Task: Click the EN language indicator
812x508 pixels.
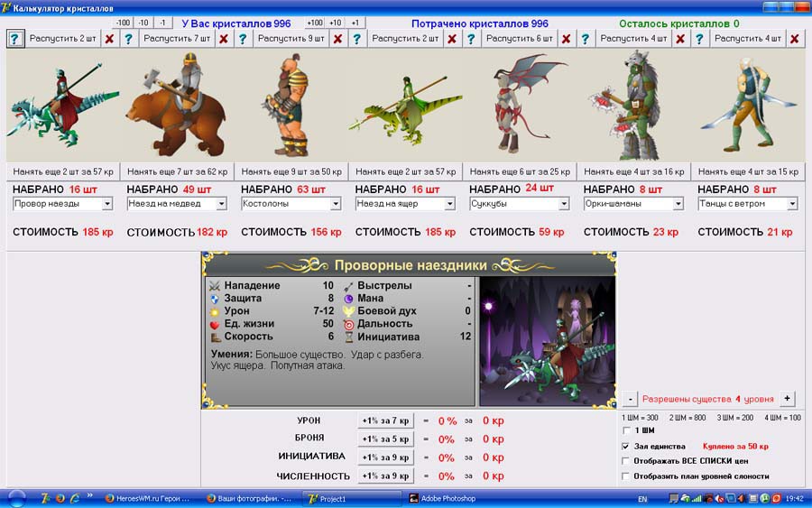Action: (642, 499)
